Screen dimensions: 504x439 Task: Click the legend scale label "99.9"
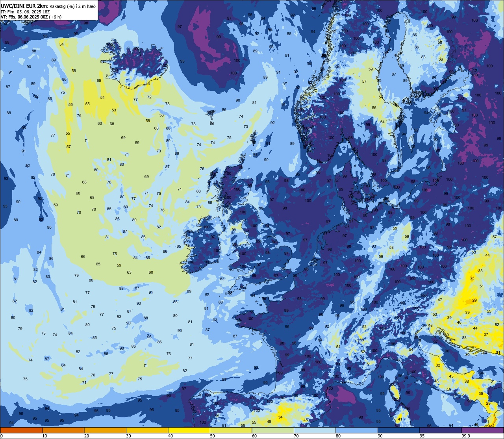point(466,436)
